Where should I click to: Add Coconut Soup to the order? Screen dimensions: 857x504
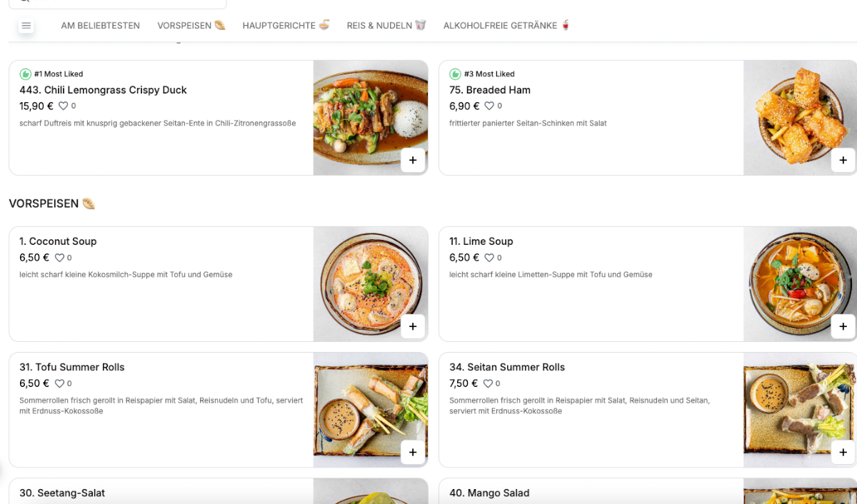[x=413, y=326]
